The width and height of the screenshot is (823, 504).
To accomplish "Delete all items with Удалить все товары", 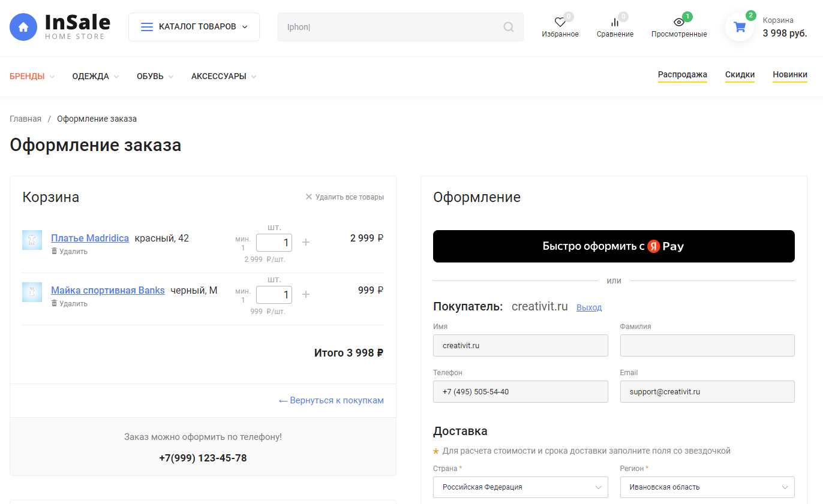I will pos(345,197).
